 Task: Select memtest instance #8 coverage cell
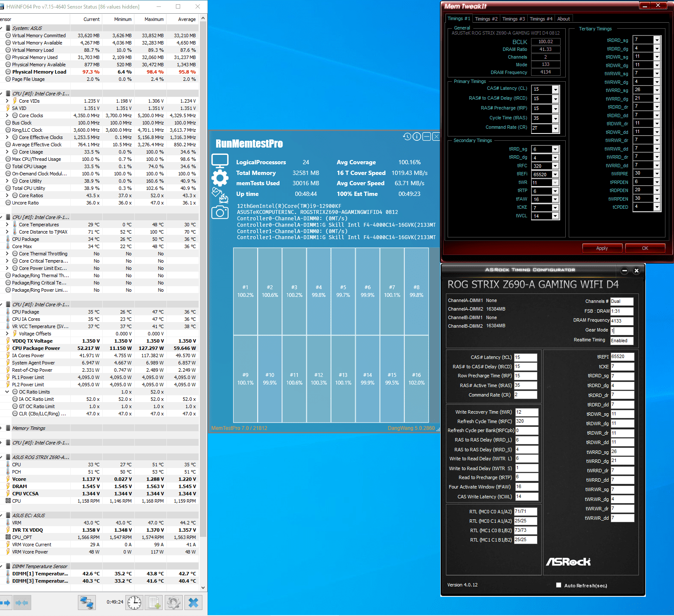pos(416,291)
